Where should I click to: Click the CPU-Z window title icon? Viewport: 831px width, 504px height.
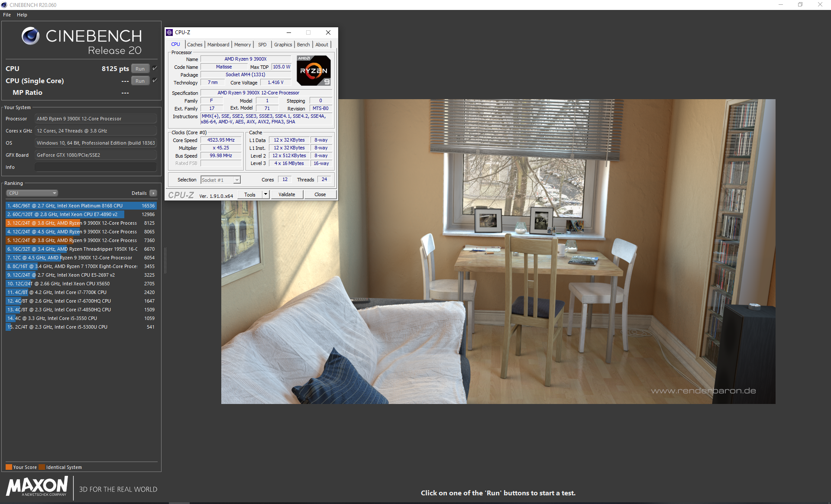click(x=169, y=32)
